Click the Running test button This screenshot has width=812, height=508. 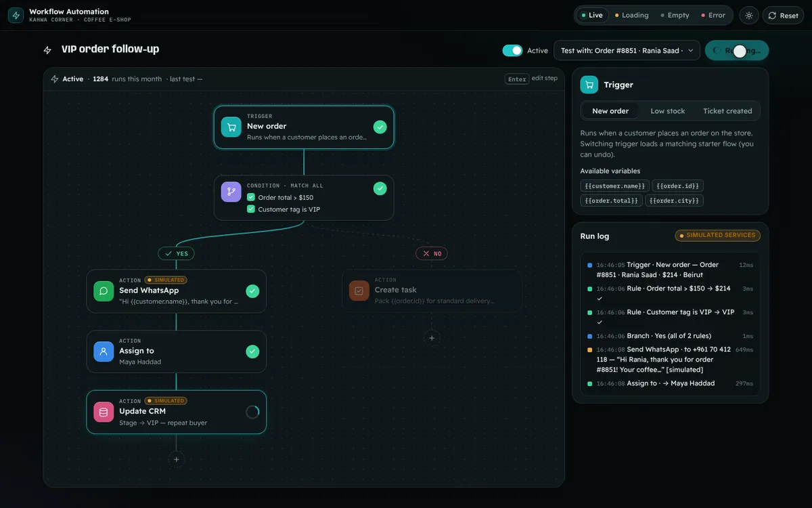(x=737, y=50)
